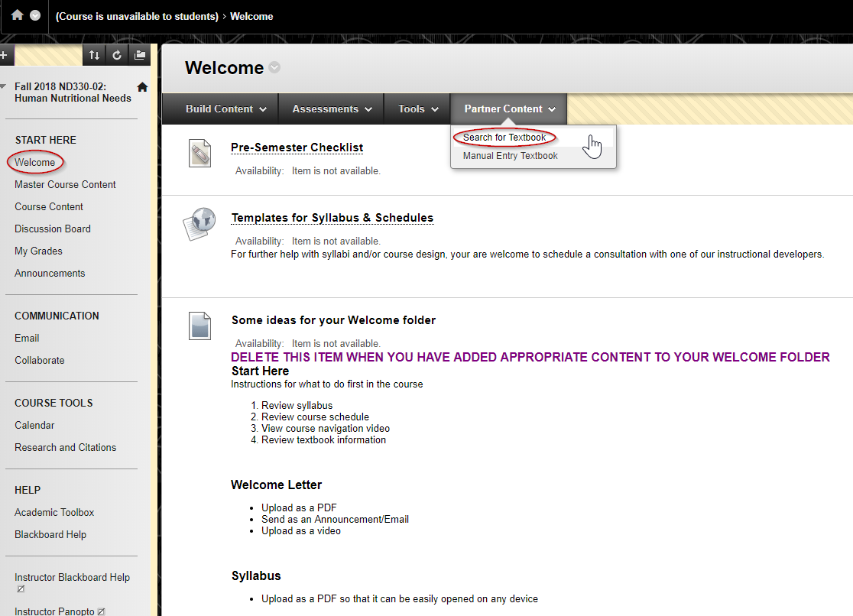
Task: Open Master Course Content in the sidebar
Action: click(65, 184)
